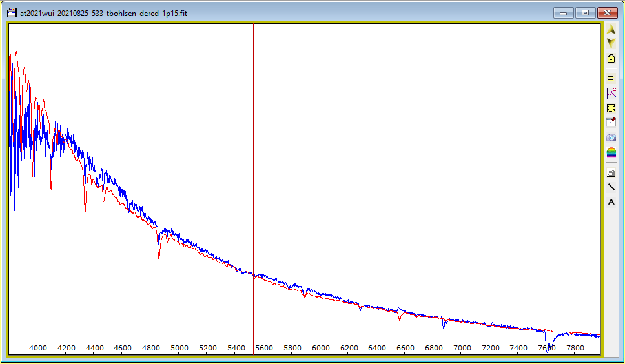Click the 5000 wavelength axis label
Screen dimensions: 625x364
tap(179, 348)
